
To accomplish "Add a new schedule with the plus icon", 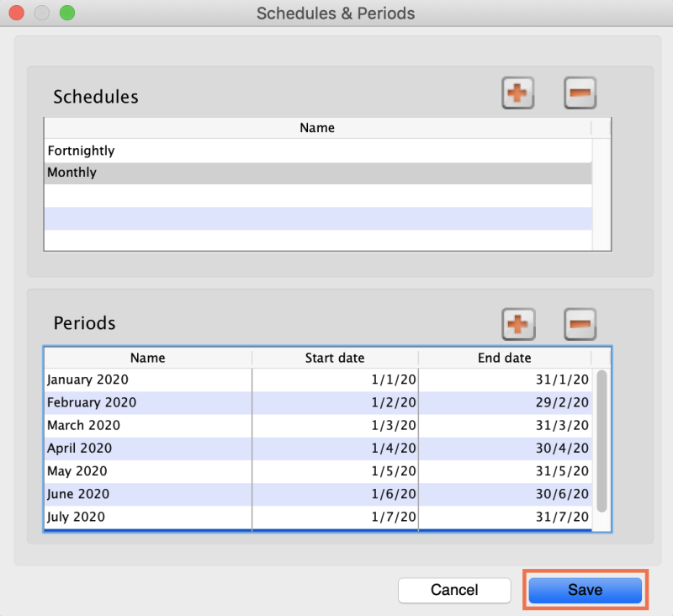I will click(517, 93).
